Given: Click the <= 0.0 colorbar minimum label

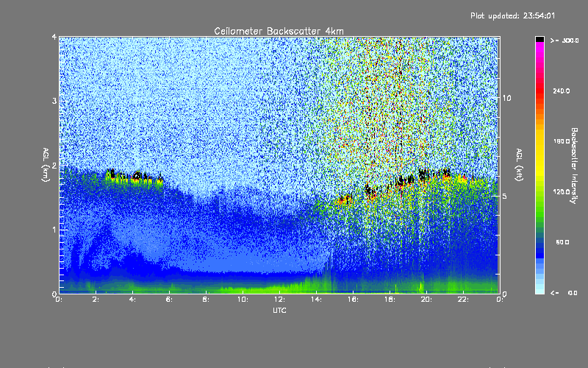Looking at the screenshot, I should coord(564,293).
